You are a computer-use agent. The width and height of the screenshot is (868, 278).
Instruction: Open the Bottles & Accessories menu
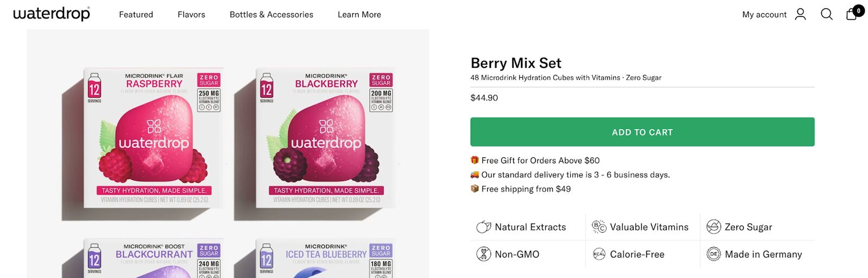click(271, 14)
